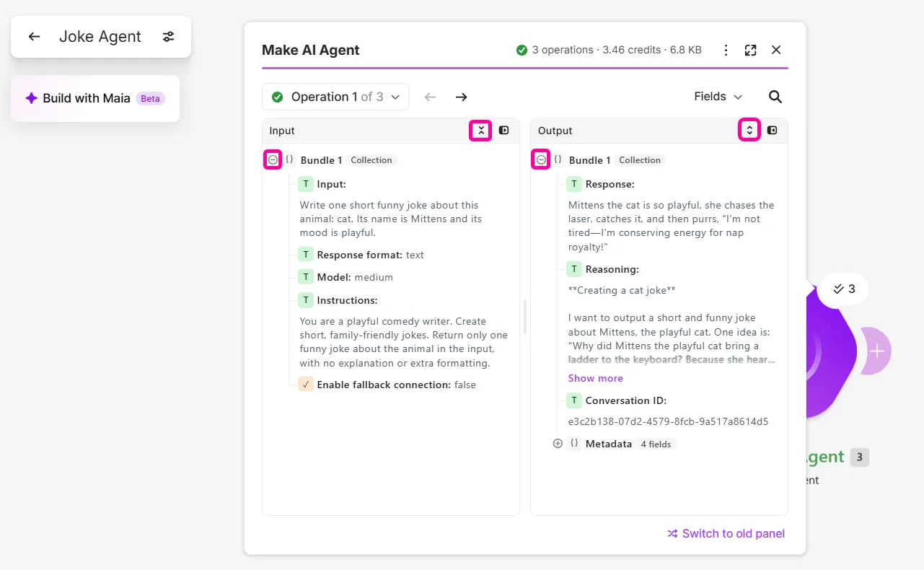Click the plus button to add a module
This screenshot has height=570, width=924.
coord(876,351)
